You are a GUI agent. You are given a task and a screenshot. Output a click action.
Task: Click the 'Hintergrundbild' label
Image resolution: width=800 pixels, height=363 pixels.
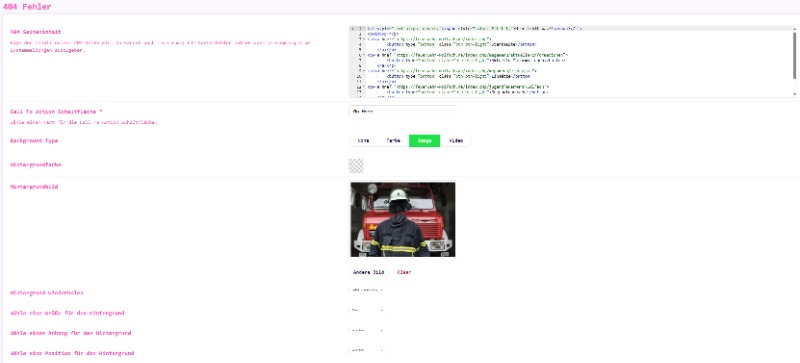[34, 187]
